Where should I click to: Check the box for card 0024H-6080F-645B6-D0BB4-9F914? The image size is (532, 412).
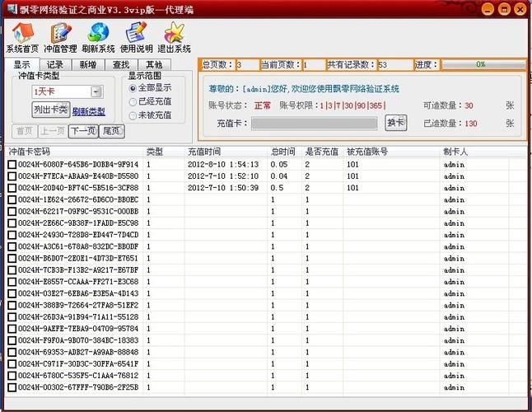(12, 165)
